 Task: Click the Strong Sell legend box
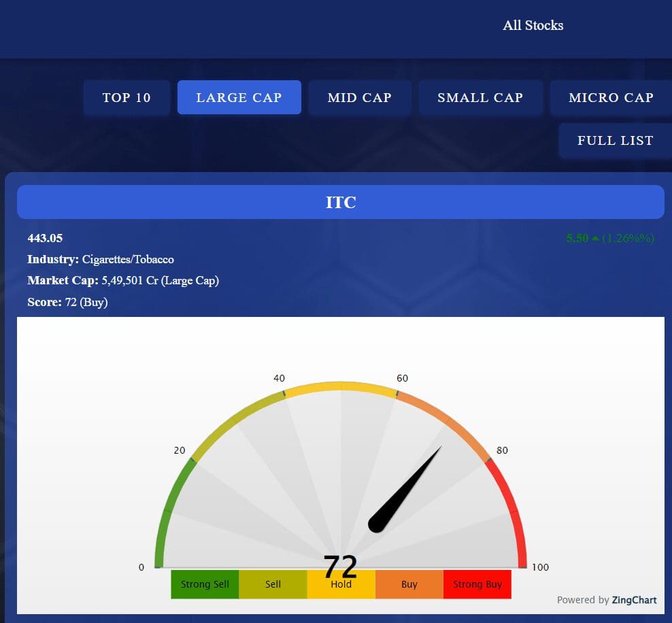(x=205, y=584)
